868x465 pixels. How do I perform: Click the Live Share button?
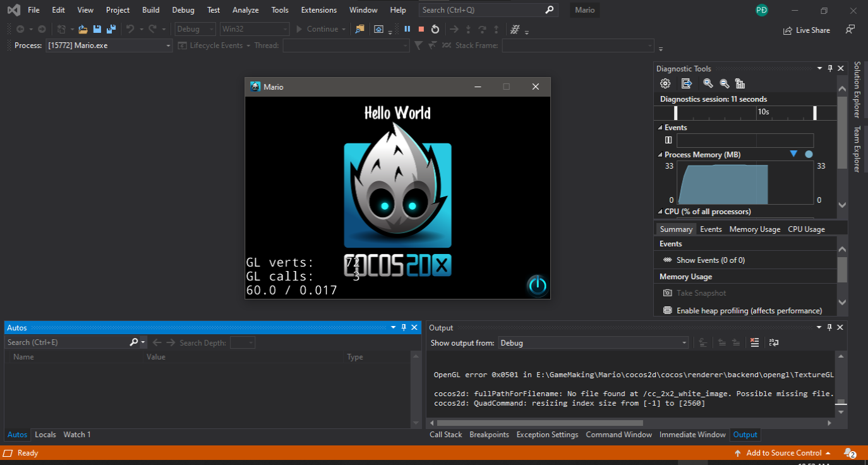pyautogui.click(x=807, y=30)
